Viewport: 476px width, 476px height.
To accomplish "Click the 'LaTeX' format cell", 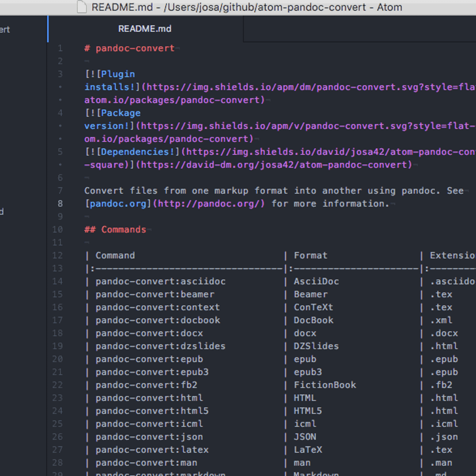I will point(308,450).
